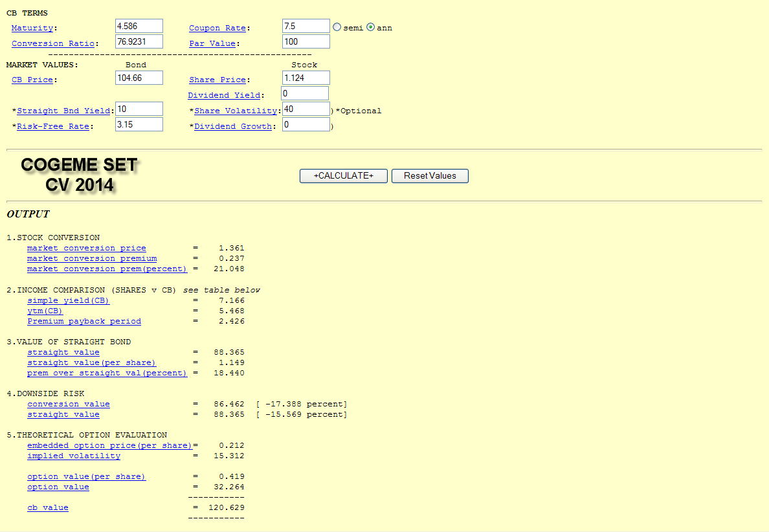Screen dimensions: 769x532
Task: Select the semi coupon radio button
Action: pos(337,27)
